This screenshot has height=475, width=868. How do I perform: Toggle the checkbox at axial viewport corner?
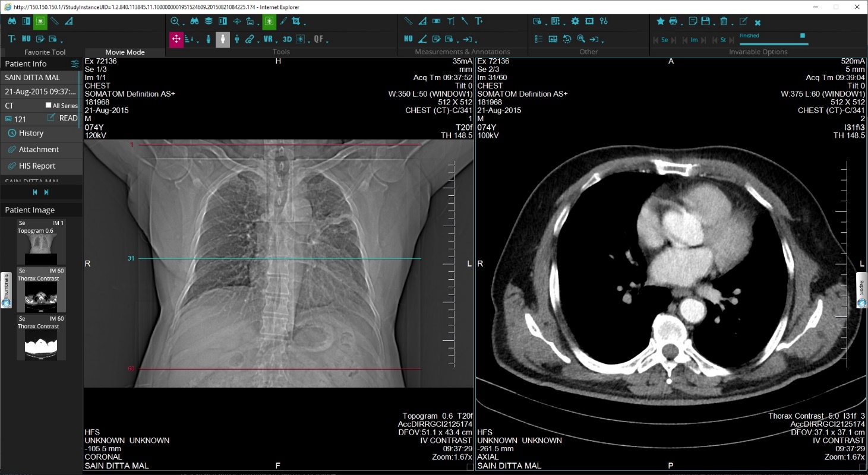[862, 467]
